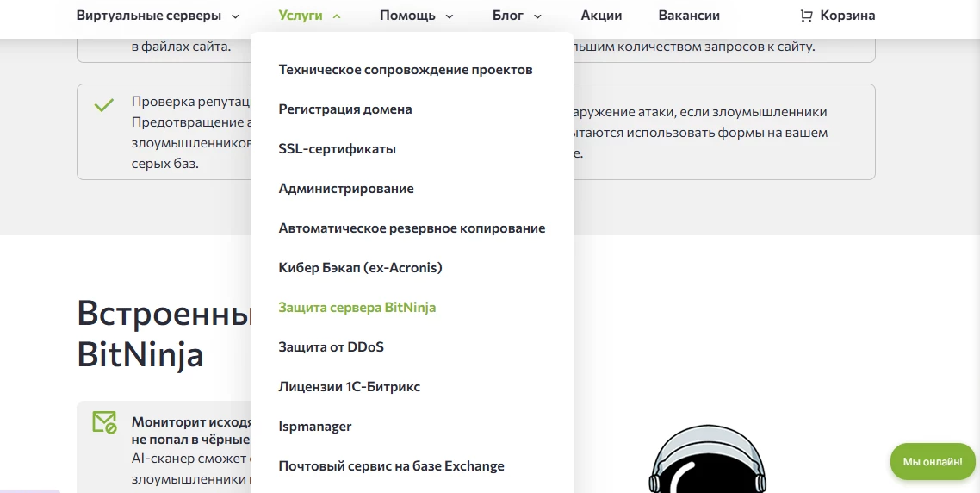This screenshot has width=980, height=493.
Task: Open the Акции page
Action: tap(601, 16)
